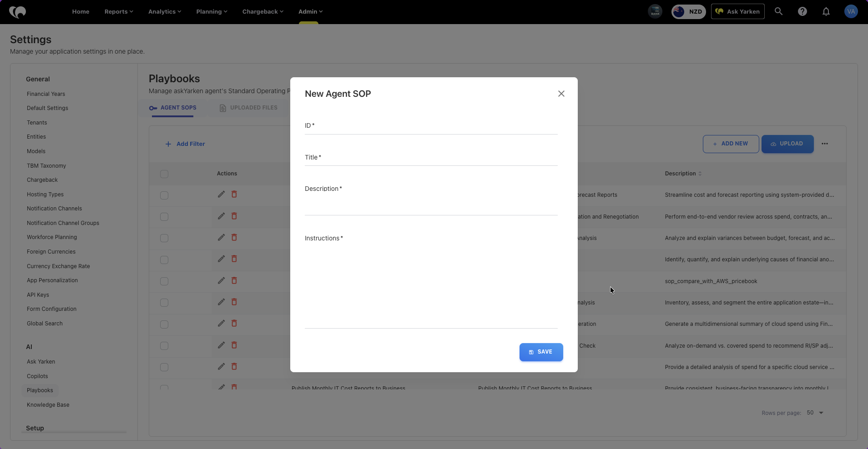The height and width of the screenshot is (449, 868).
Task: Open the search magnifier icon
Action: pos(778,11)
